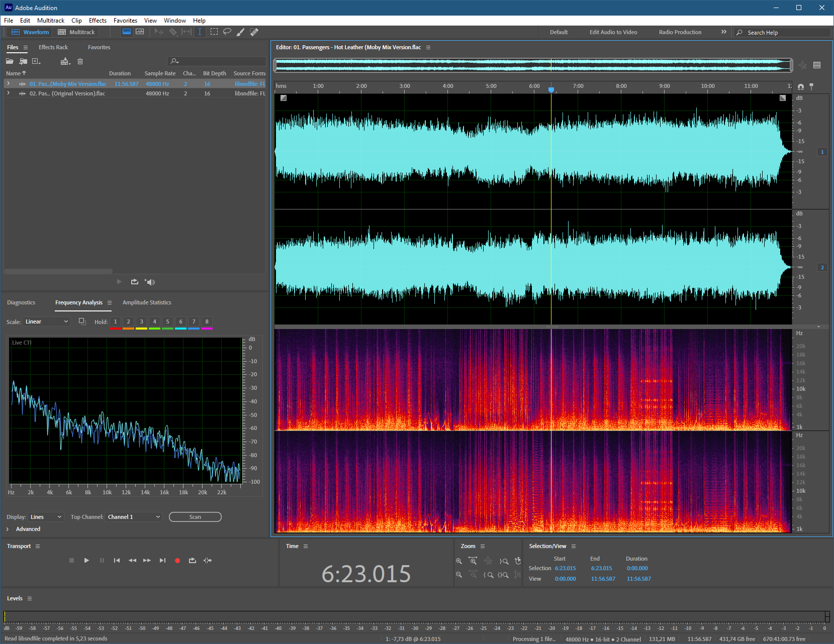The height and width of the screenshot is (644, 834).
Task: Open the Scale dropdown set to Linear
Action: point(46,321)
